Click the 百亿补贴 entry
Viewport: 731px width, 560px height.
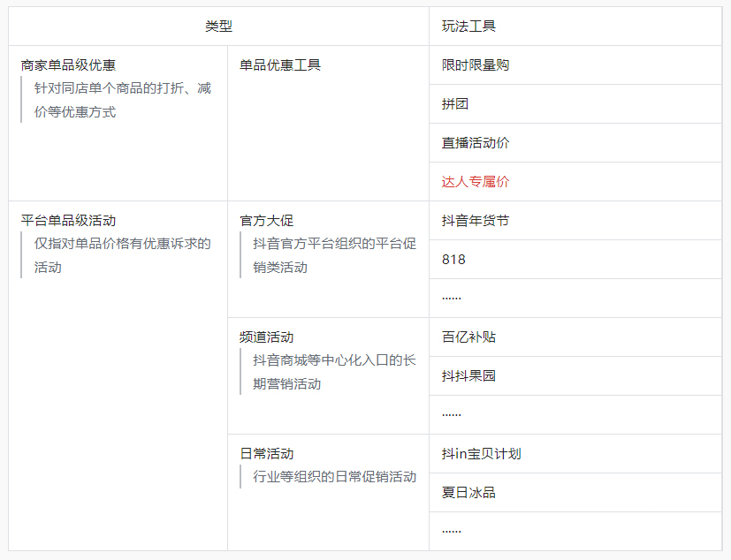click(468, 337)
